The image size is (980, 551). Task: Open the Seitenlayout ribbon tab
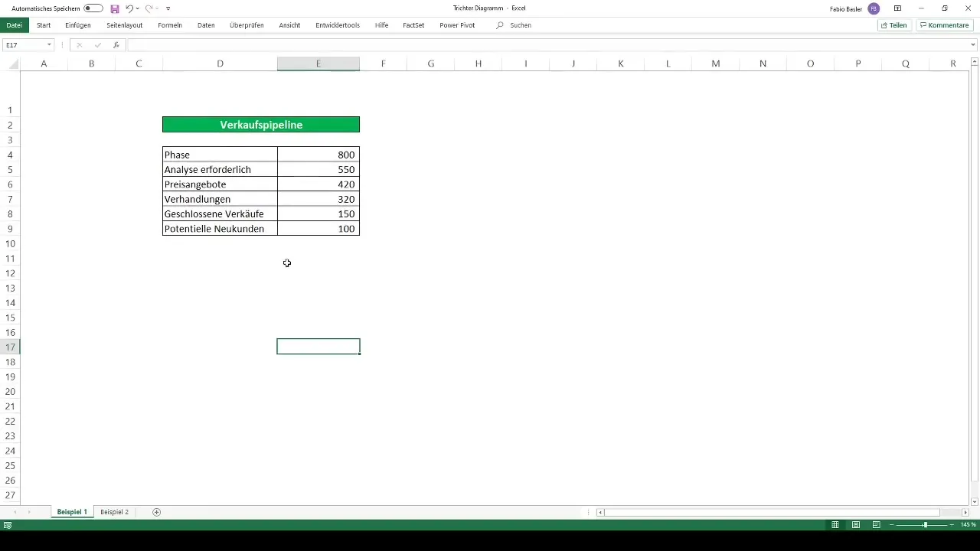coord(125,25)
